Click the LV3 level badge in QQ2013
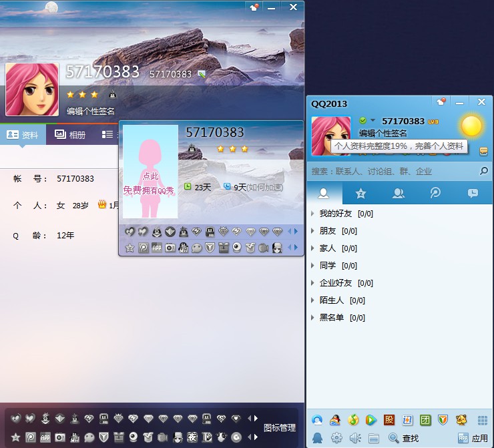The height and width of the screenshot is (448, 494). [433, 122]
